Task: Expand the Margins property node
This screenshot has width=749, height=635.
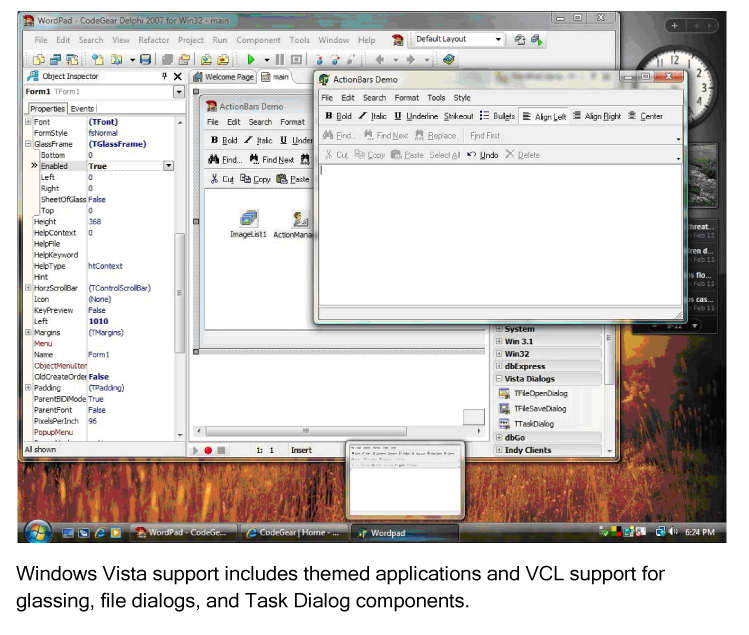Action: pos(28,332)
